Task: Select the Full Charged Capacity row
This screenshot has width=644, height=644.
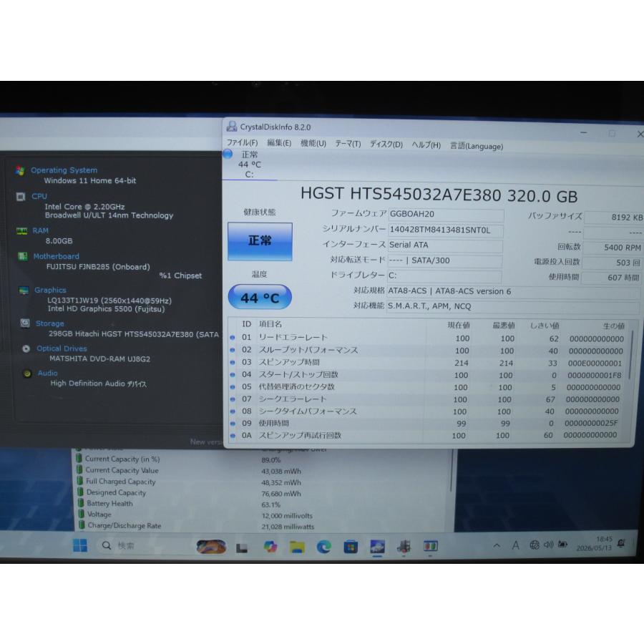Action: tap(263, 482)
